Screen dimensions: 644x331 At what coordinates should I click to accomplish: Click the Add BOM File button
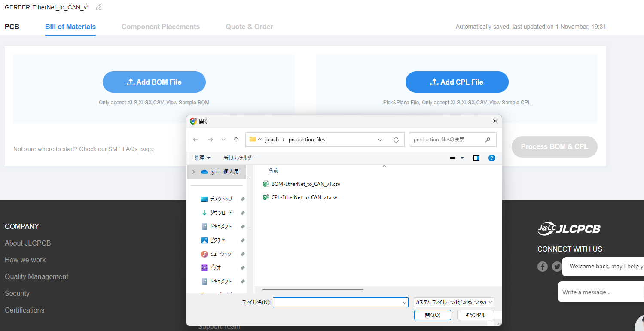[x=154, y=82]
